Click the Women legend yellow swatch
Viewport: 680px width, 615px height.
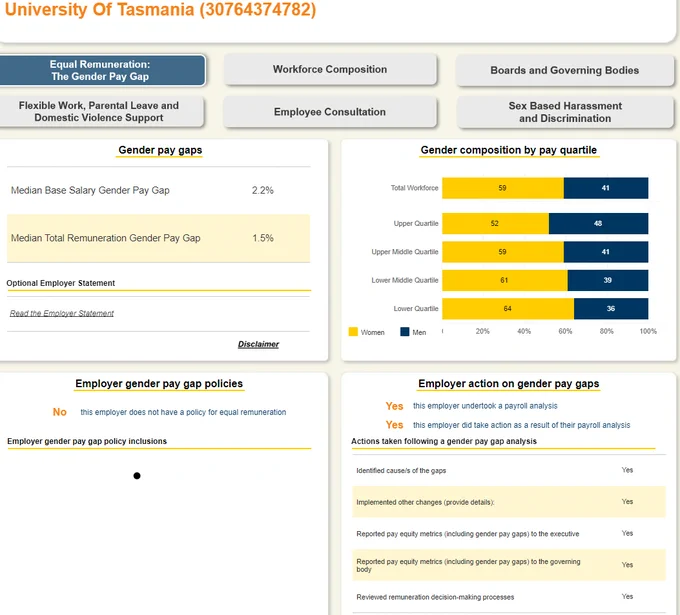click(353, 332)
